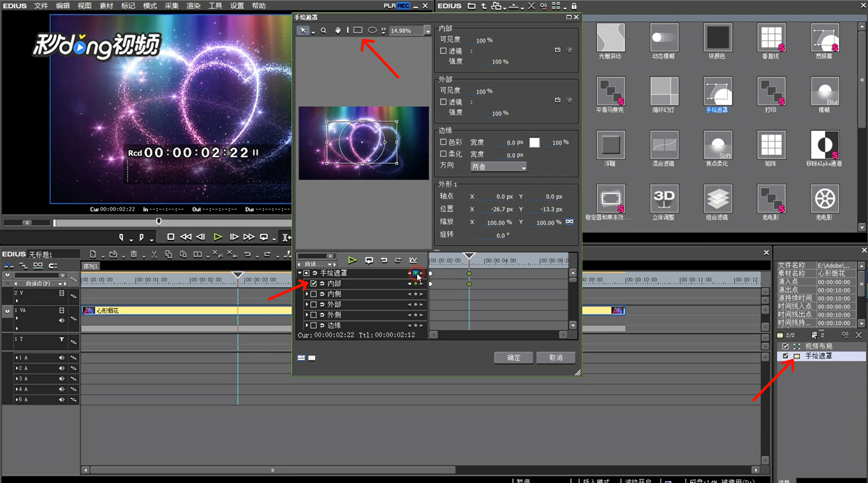Toggle the 手绘遮罩 effect checkbox in info panel
Image resolution: width=868 pixels, height=483 pixels.
pyautogui.click(x=786, y=356)
